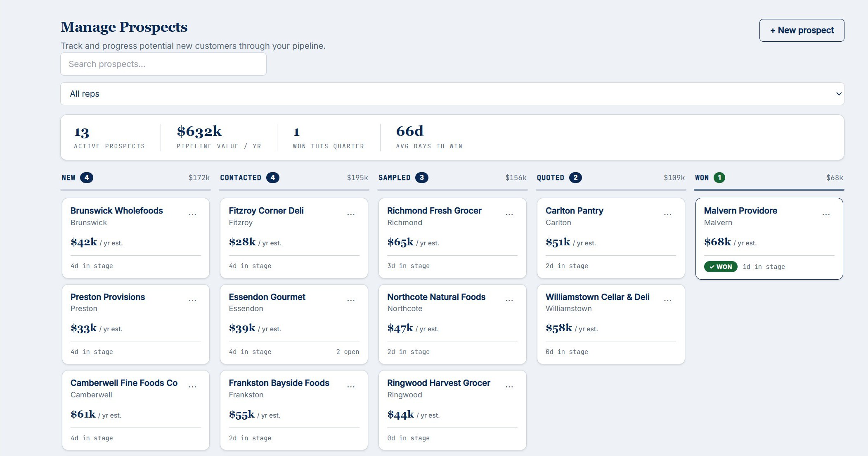Open Ringwood Harvest Grocer three-dot menu
This screenshot has width=868, height=456.
509,387
